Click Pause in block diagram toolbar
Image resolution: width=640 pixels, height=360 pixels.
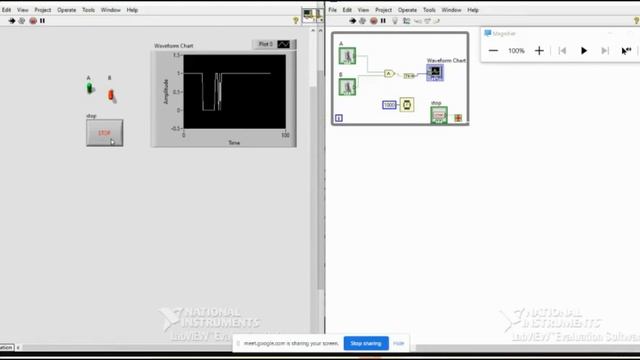(x=383, y=21)
